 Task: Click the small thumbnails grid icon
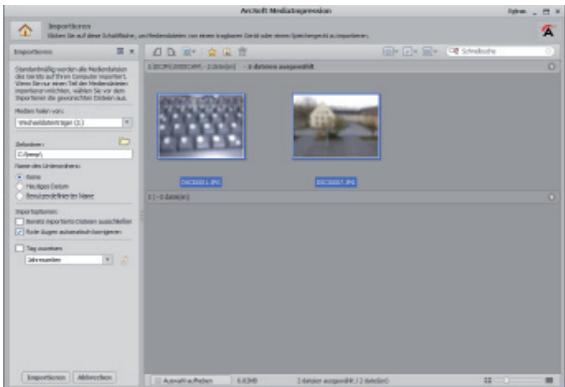coord(488,380)
